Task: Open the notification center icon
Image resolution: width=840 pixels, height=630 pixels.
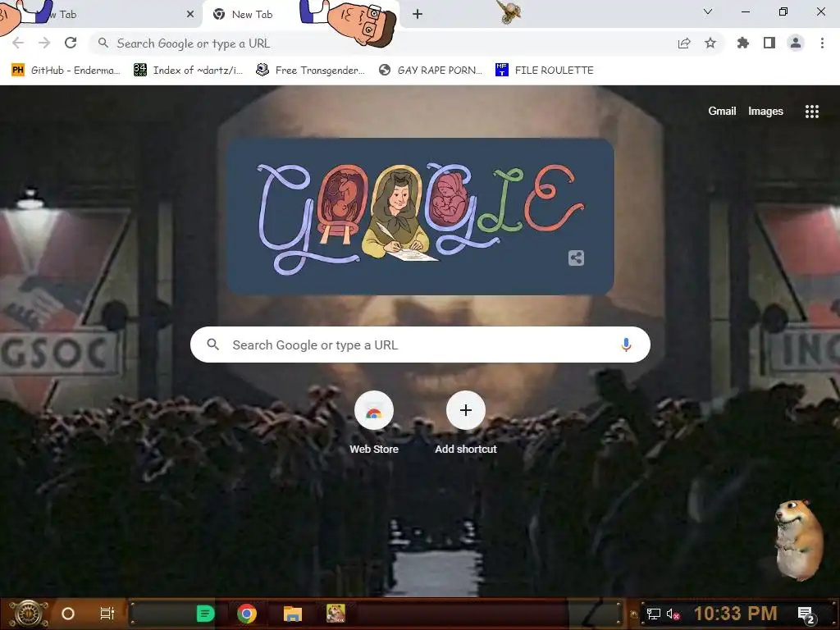Action: point(806,614)
